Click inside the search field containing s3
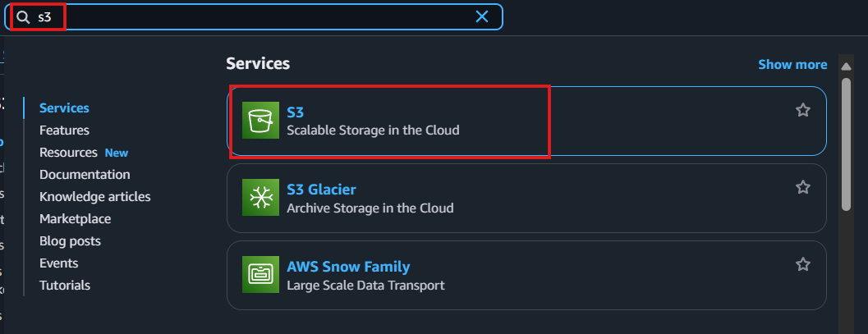 click(254, 17)
